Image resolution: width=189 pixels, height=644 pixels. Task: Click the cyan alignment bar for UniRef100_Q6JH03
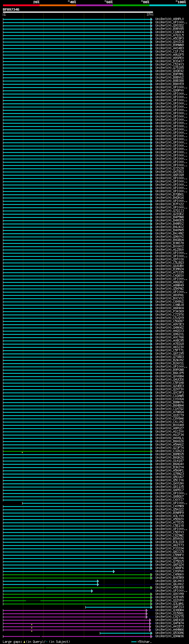[51, 581]
